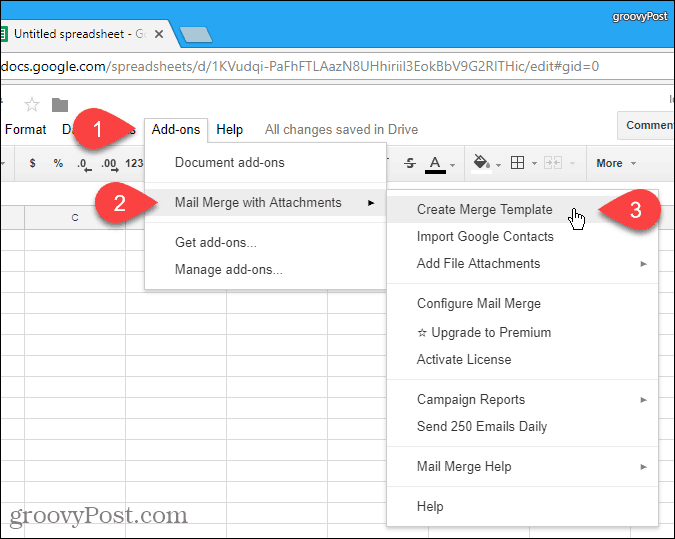Select Create Merge Template

[x=523, y=210]
